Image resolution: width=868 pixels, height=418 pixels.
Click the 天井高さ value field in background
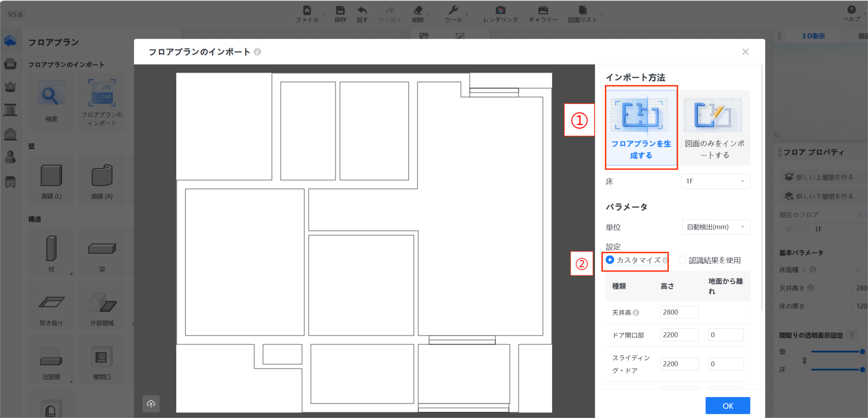860,288
